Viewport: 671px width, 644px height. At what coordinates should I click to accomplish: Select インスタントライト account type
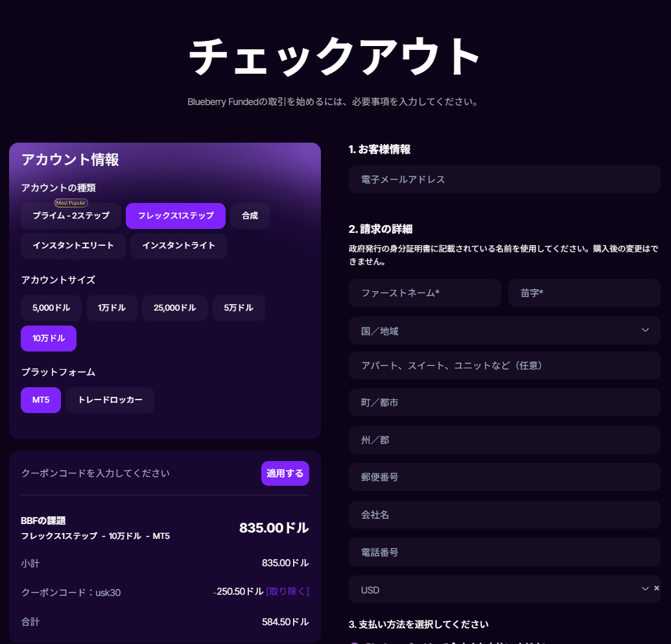pyautogui.click(x=178, y=246)
